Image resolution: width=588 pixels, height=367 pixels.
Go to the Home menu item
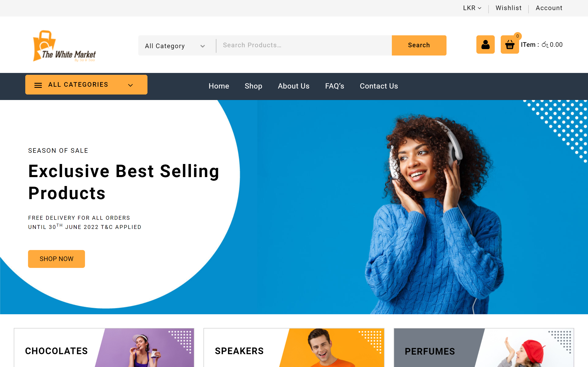219,86
